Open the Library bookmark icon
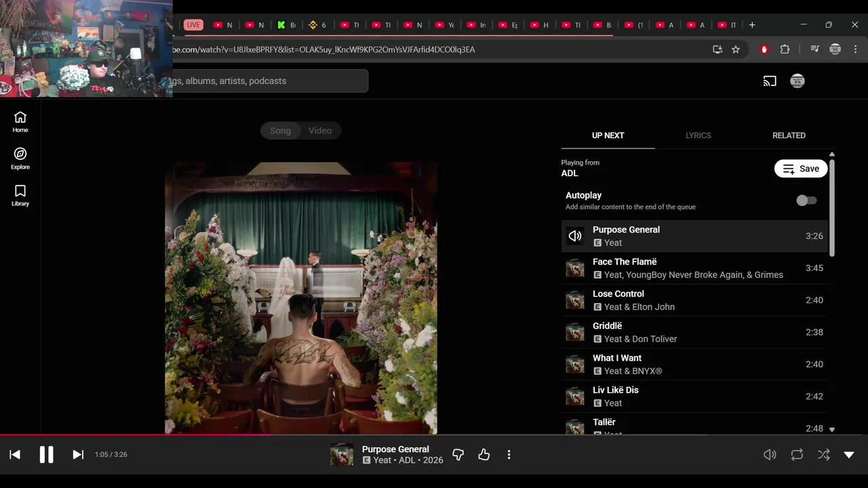The height and width of the screenshot is (488, 868). [x=20, y=195]
